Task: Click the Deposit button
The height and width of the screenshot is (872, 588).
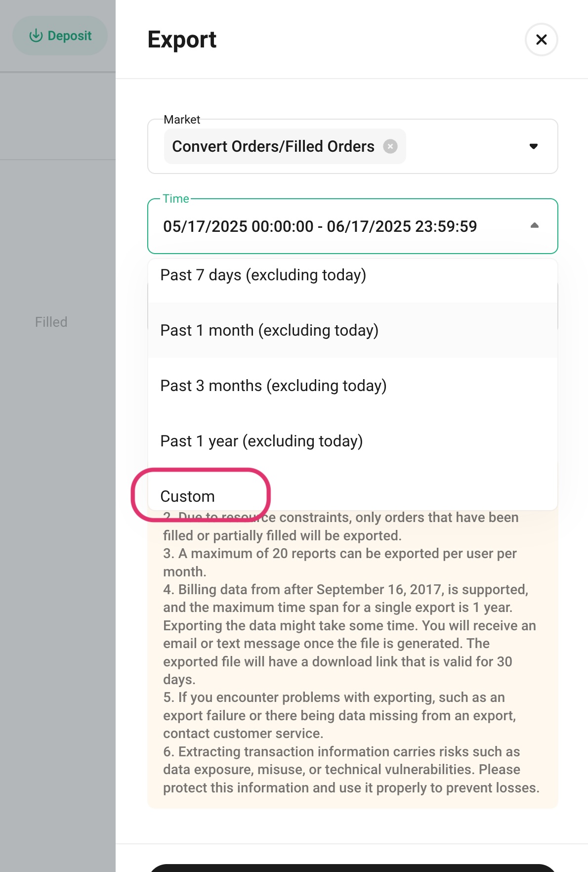Action: [60, 35]
